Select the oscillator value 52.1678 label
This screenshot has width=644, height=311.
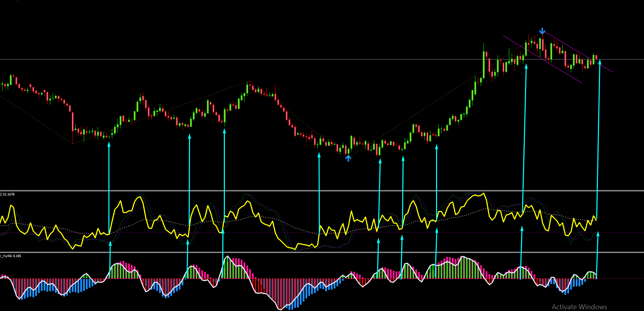click(8, 194)
